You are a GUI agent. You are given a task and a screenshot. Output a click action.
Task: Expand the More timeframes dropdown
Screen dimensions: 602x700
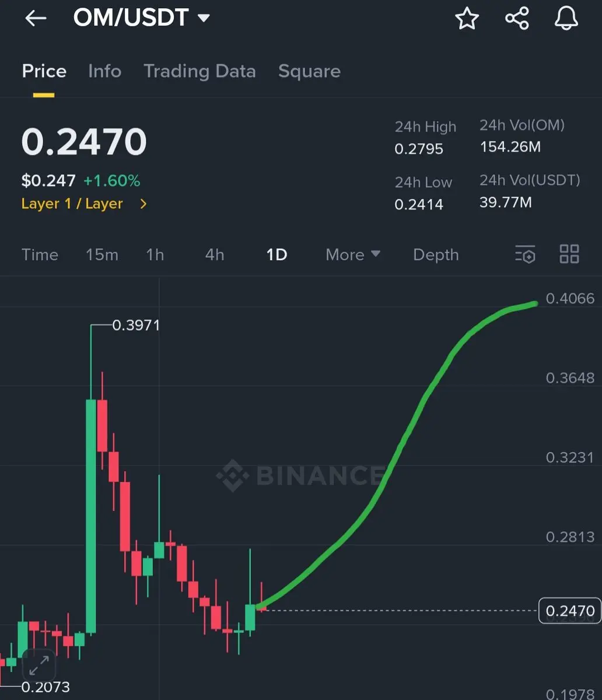(x=353, y=254)
